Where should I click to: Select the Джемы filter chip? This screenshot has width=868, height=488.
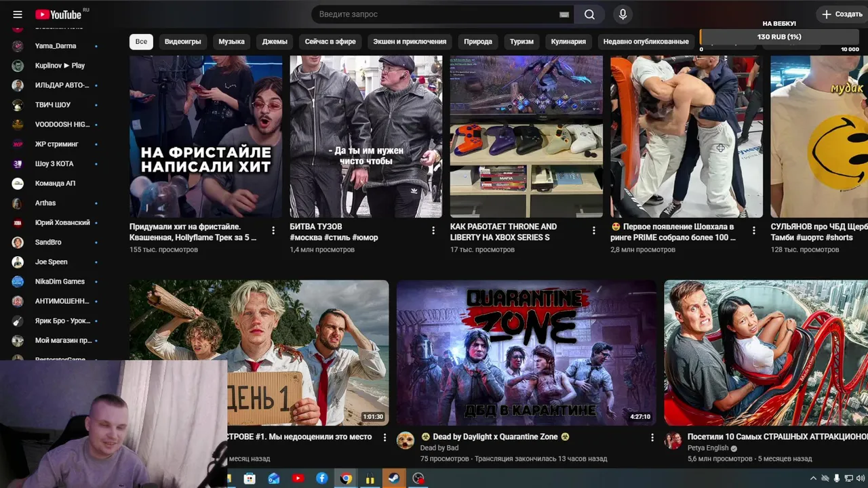click(275, 41)
